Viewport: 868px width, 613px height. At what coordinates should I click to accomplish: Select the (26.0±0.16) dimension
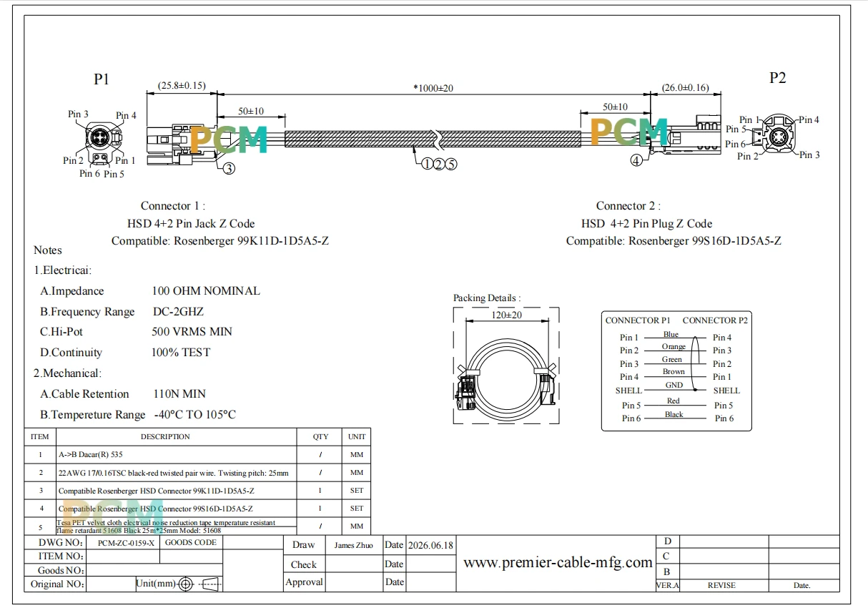(x=685, y=87)
